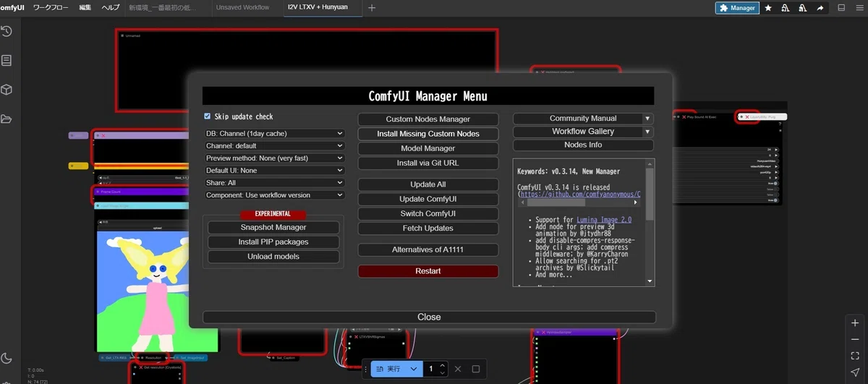Click Install PIP packages
The width and height of the screenshot is (868, 384).
(273, 242)
